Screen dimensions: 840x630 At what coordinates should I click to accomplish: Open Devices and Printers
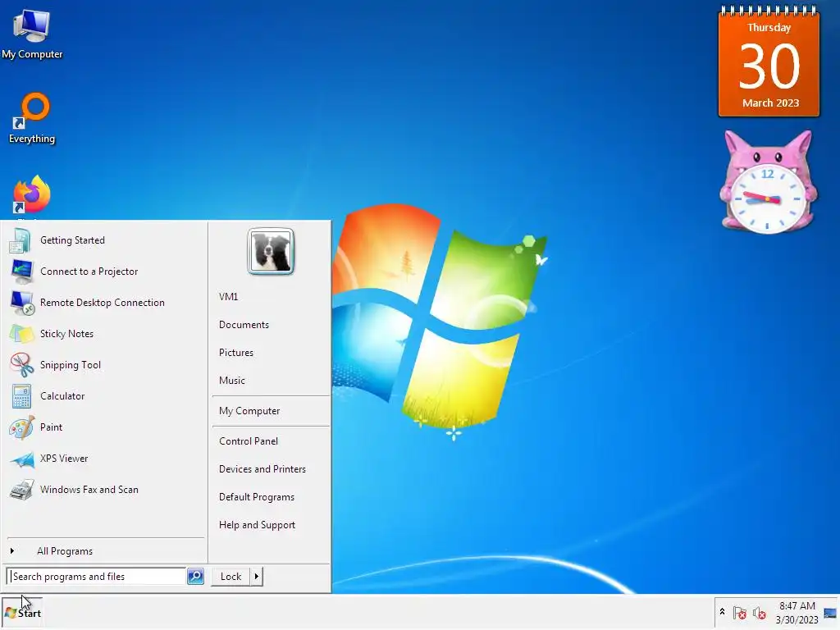click(x=262, y=469)
